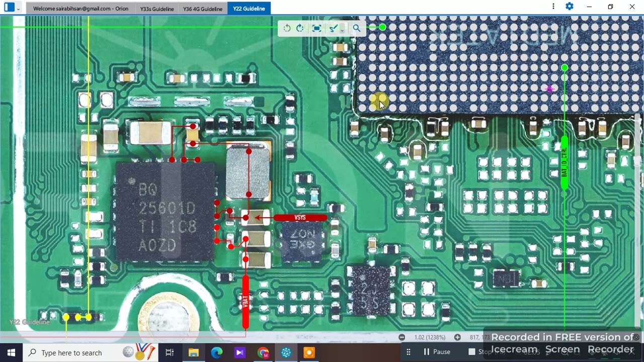Stop the screen recording
Viewport: 644px width, 362px height.
pos(479,352)
